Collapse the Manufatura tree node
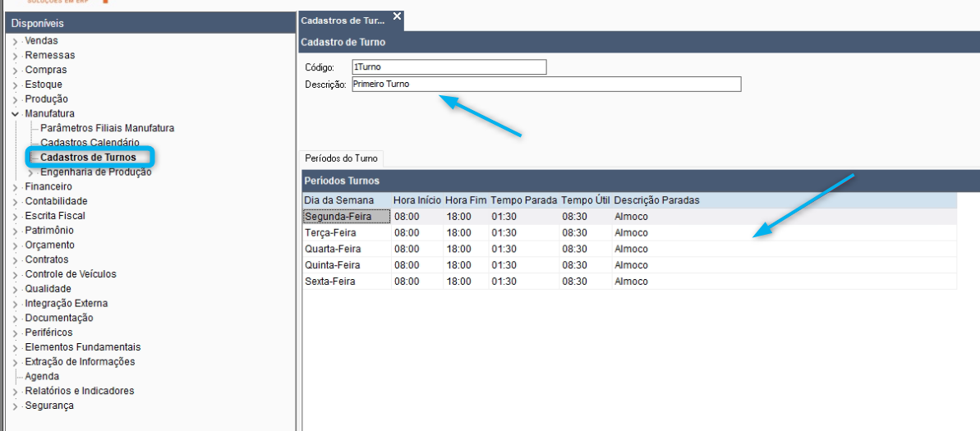 [x=15, y=114]
